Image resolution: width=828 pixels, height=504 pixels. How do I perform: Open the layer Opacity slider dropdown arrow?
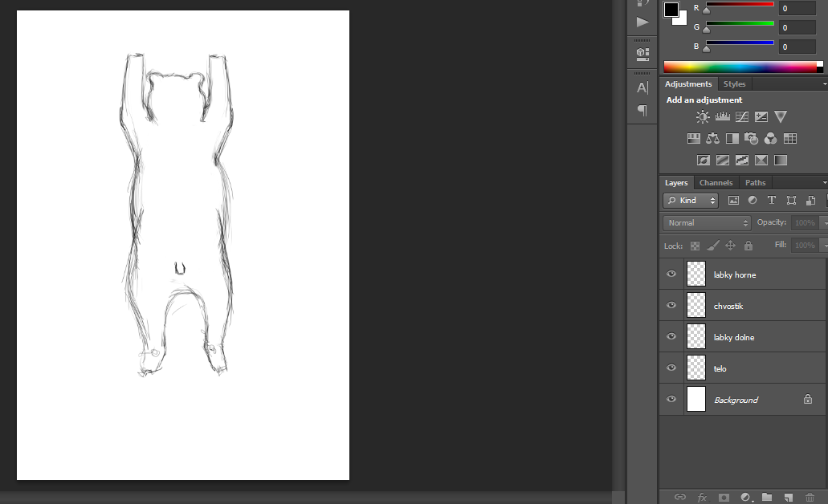822,223
